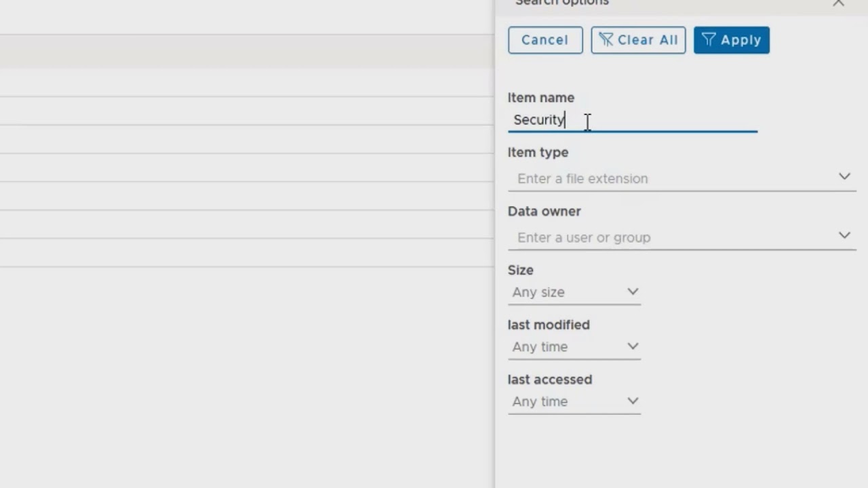Expand the Data owner dropdown arrow
The width and height of the screenshot is (868, 488).
[844, 235]
